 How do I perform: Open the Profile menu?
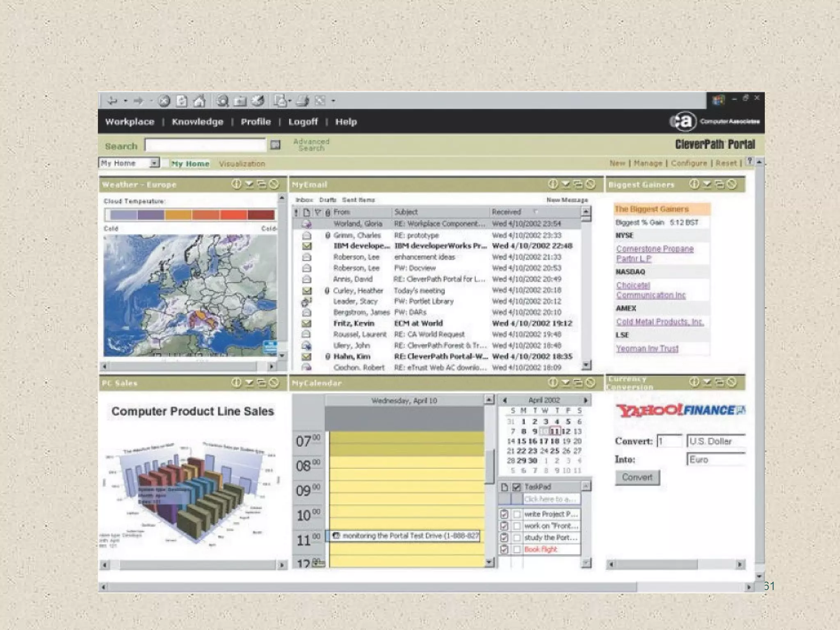click(x=256, y=121)
